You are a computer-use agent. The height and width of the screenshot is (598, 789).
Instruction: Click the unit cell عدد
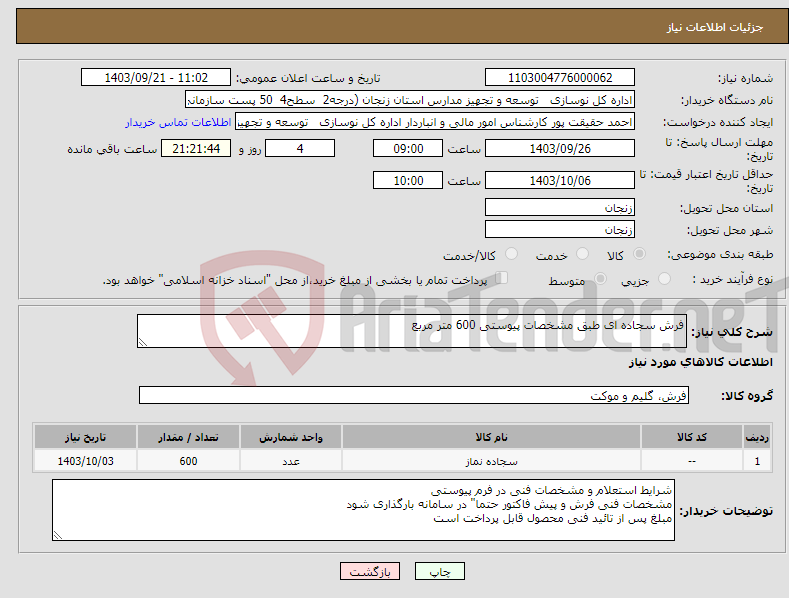coord(291,461)
